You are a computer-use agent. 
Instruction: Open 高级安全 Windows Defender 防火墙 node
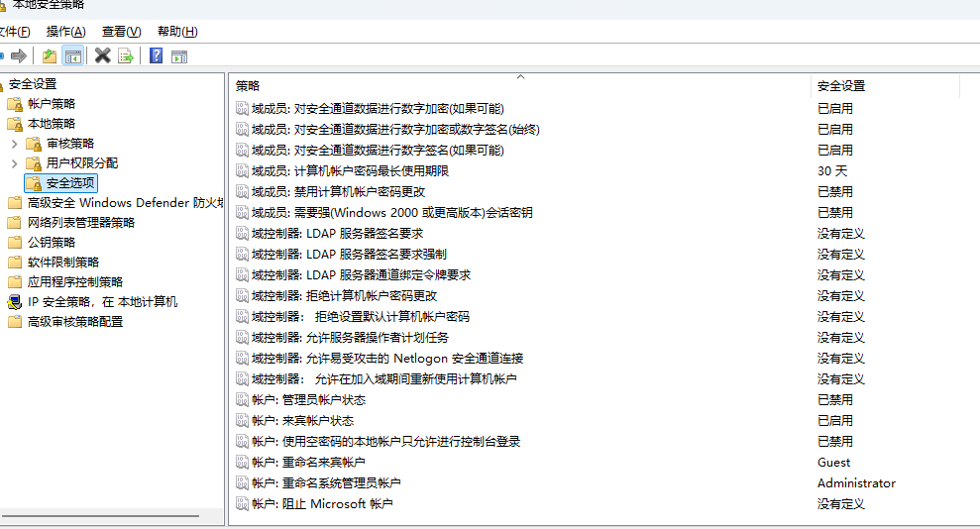tap(125, 203)
